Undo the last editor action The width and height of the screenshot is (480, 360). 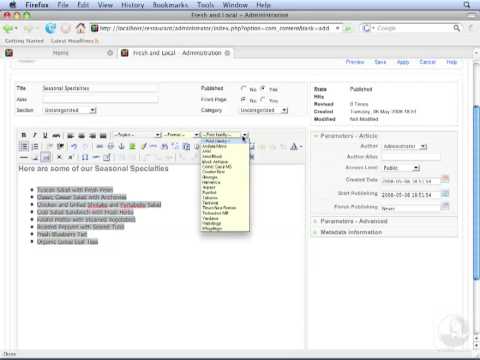74,146
